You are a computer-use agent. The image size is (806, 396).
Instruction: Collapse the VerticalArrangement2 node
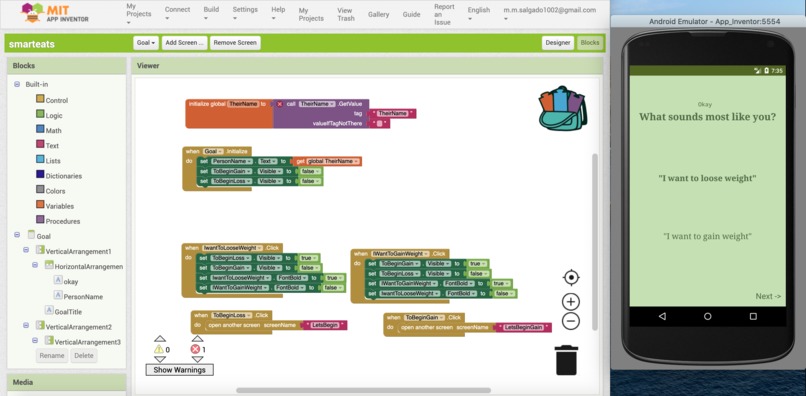pyautogui.click(x=26, y=326)
